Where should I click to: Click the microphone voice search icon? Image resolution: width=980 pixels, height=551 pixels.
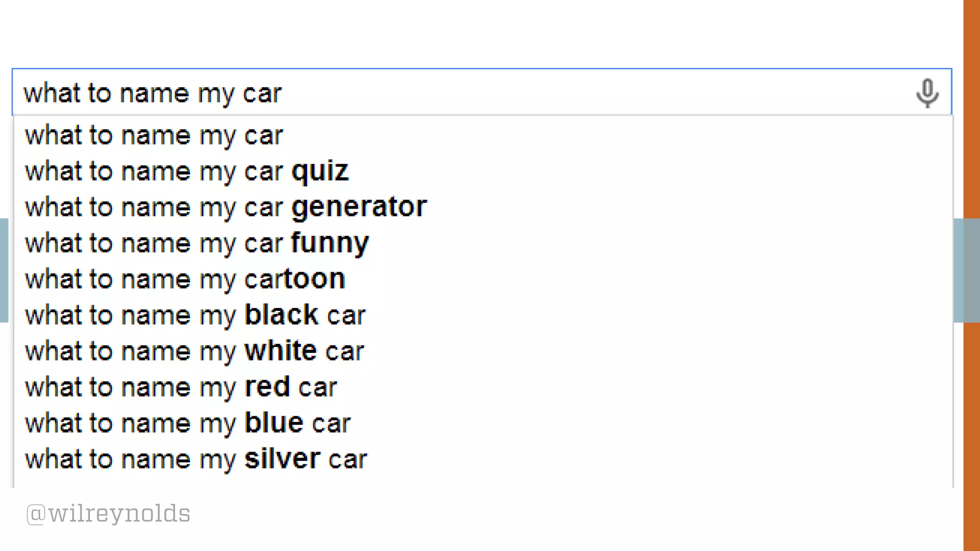pos(927,93)
